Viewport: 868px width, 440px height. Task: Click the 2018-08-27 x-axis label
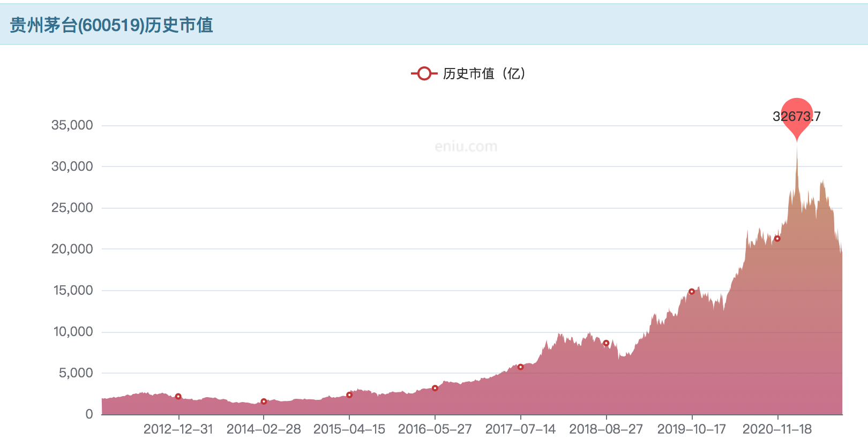pos(606,429)
